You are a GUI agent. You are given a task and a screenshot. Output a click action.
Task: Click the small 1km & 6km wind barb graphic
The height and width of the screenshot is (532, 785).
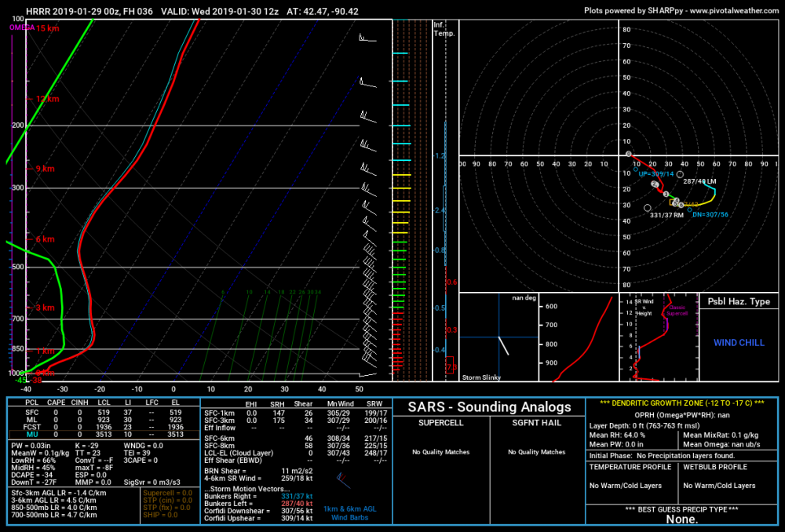[x=343, y=480]
